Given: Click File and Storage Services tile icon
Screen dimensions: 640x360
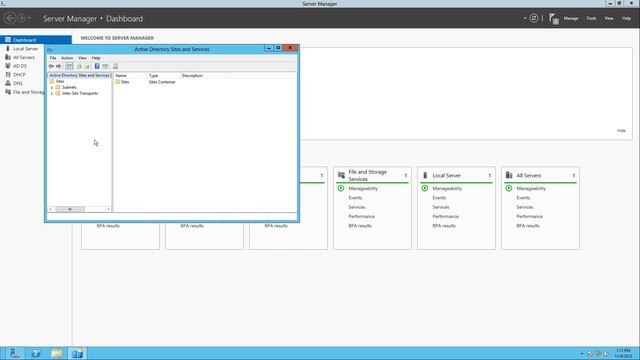Looking at the screenshot, I should click(x=341, y=176).
